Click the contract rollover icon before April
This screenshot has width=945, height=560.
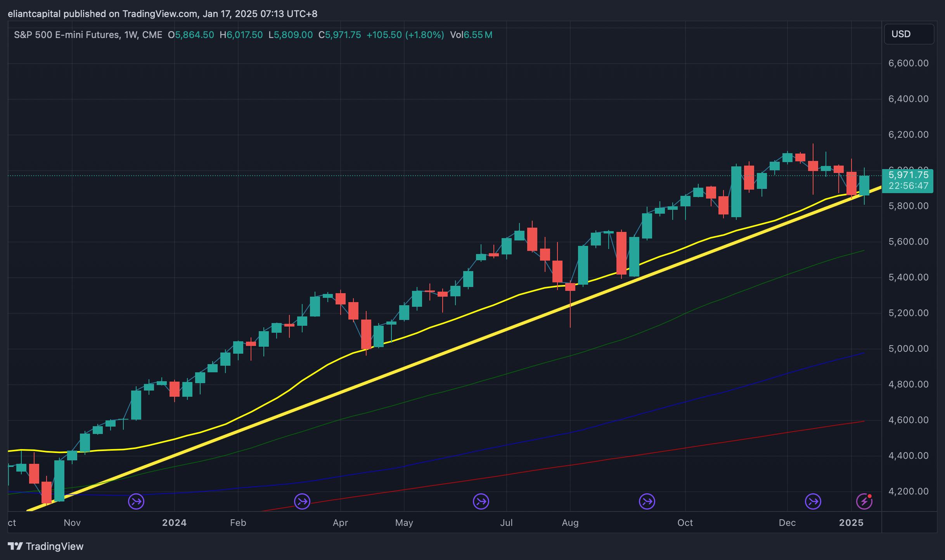pyautogui.click(x=302, y=501)
